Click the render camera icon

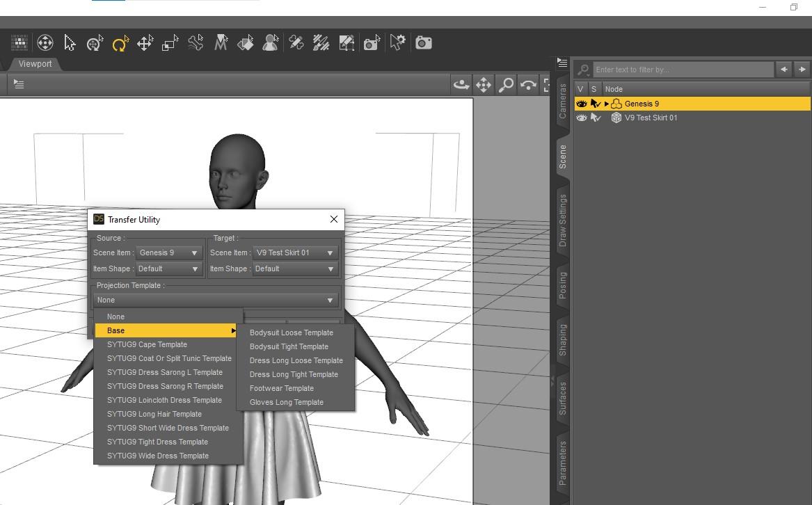point(423,43)
